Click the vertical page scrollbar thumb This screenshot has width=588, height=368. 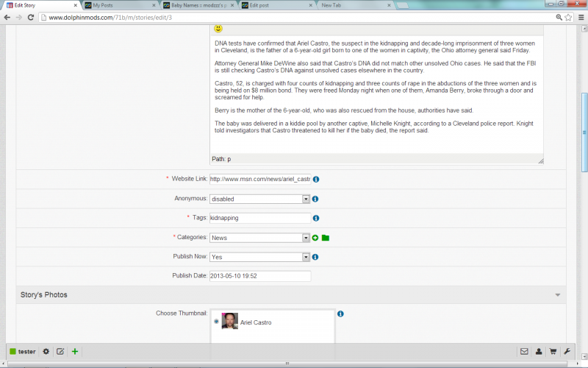point(584,132)
